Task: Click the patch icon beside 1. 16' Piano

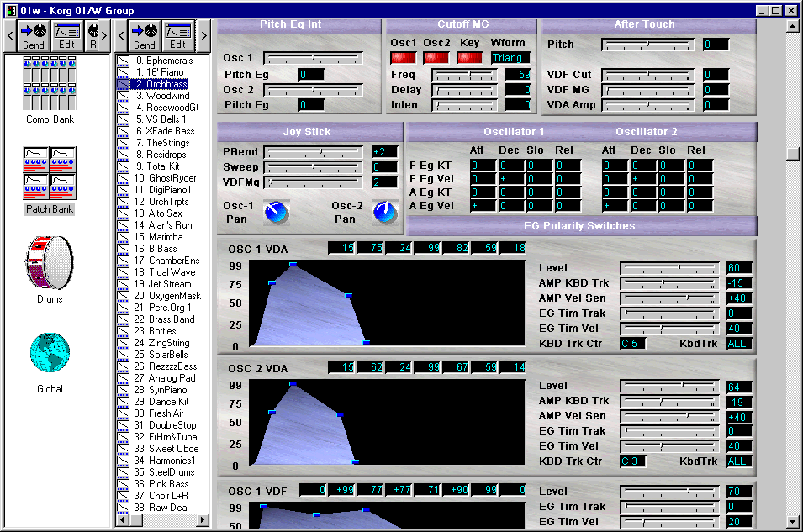Action: coord(123,72)
